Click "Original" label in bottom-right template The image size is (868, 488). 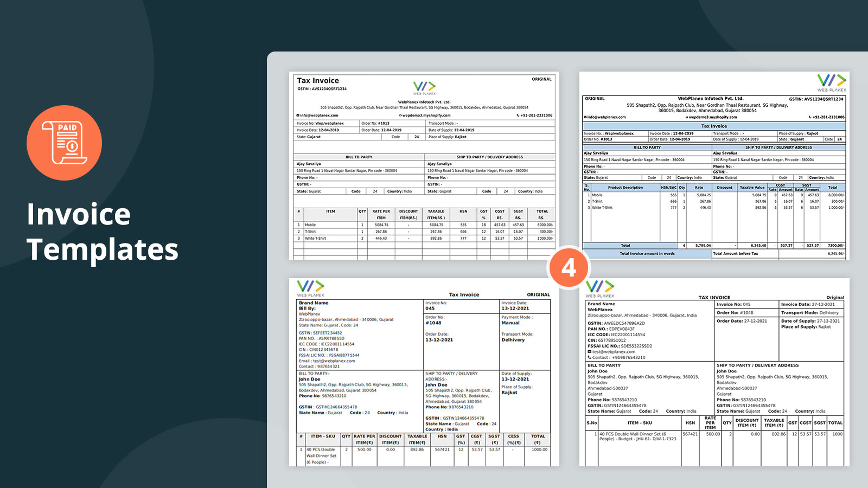pos(835,298)
